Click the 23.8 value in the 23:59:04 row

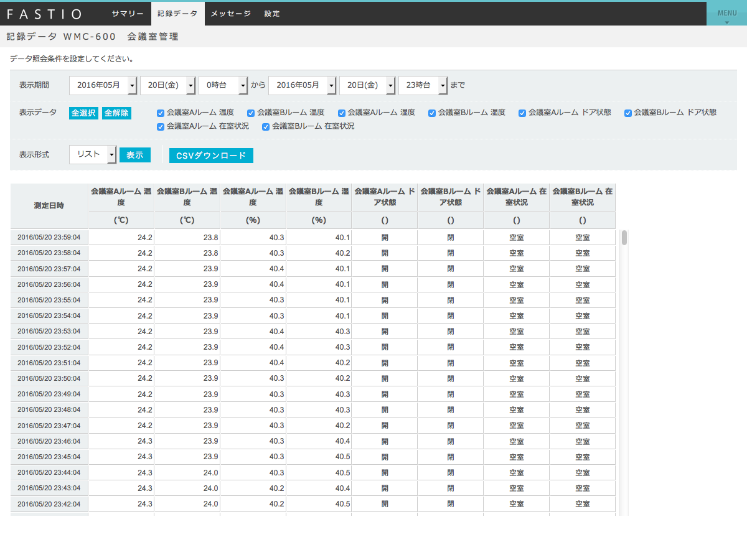pyautogui.click(x=211, y=237)
